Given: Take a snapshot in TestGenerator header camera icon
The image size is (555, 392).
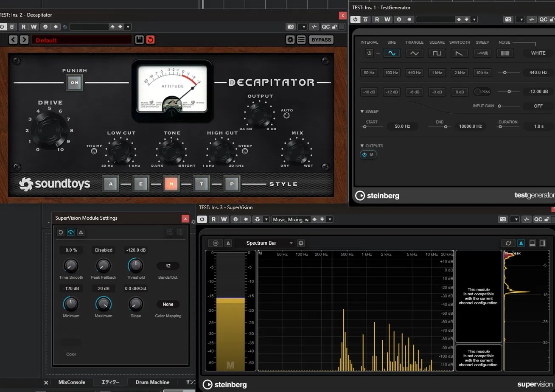Looking at the screenshot, I should click(x=508, y=20).
